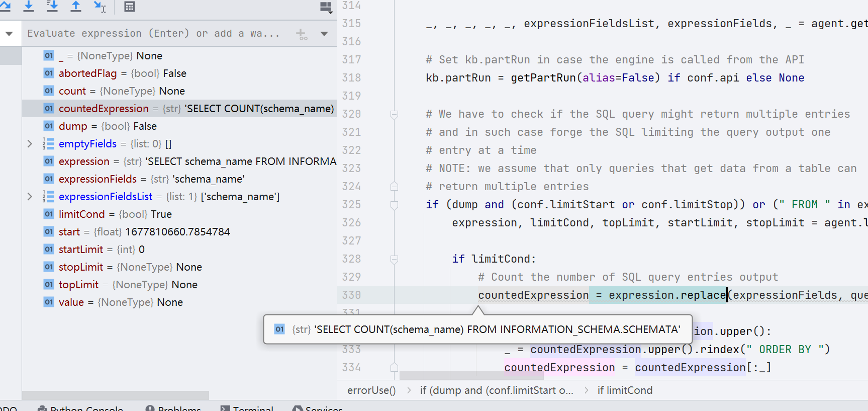Click the add to watches plus icon
The width and height of the screenshot is (868, 411).
(x=302, y=34)
